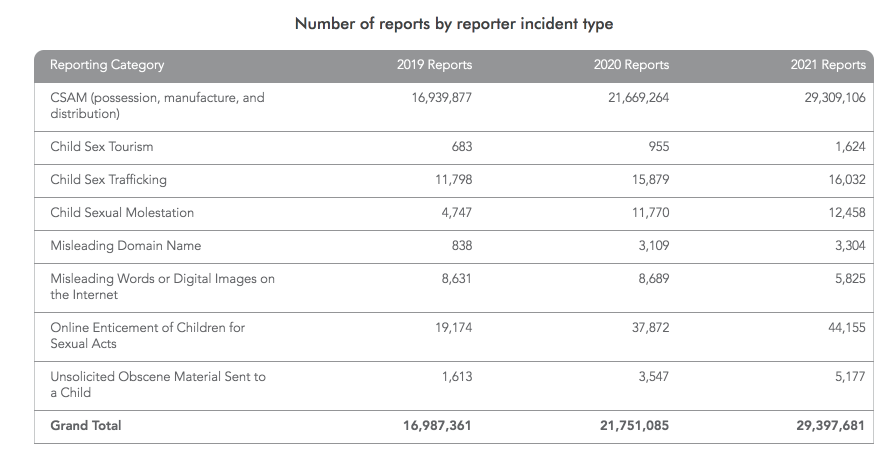Viewport: 896px width, 459px height.
Task: Click the value 21,669,264
Action: [638, 98]
